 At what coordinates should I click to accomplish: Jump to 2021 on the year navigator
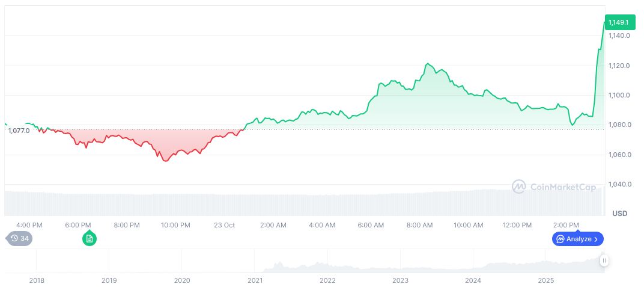point(255,280)
